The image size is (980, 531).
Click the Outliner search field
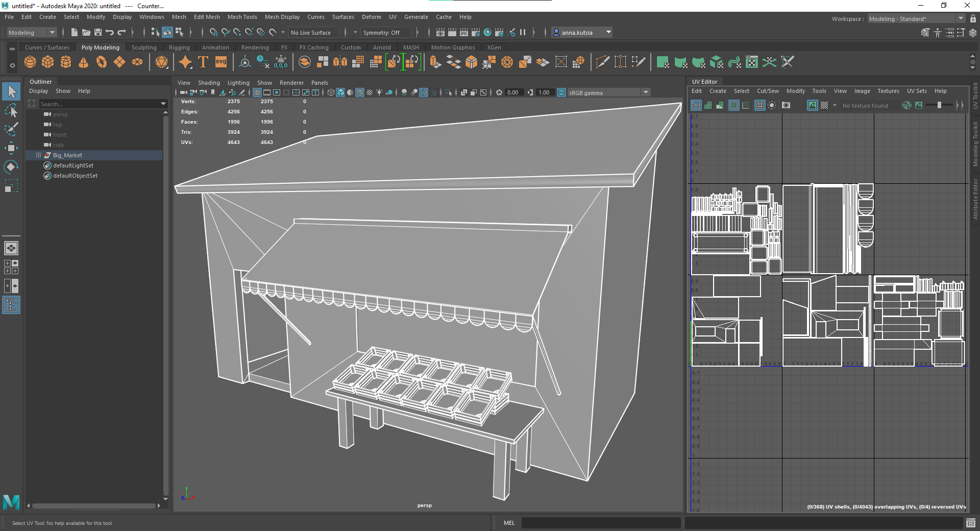(x=100, y=104)
